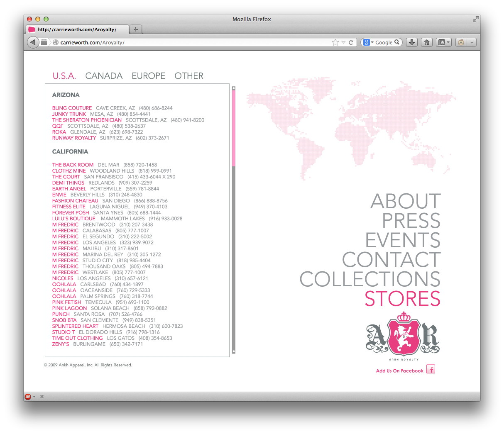Click the JUNKY TRUNK store name
This screenshot has height=434, width=504.
(x=69, y=114)
